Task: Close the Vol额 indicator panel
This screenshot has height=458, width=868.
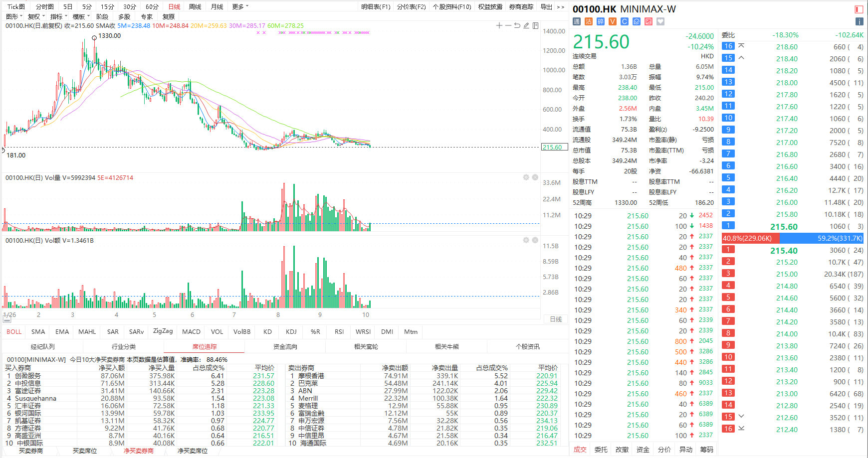Action: coord(535,240)
